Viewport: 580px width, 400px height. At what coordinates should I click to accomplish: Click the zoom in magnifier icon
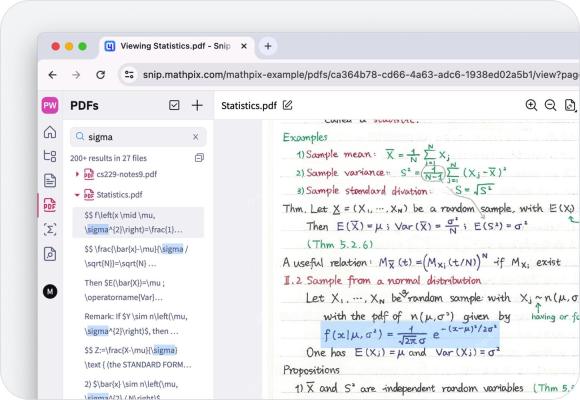pyautogui.click(x=531, y=105)
